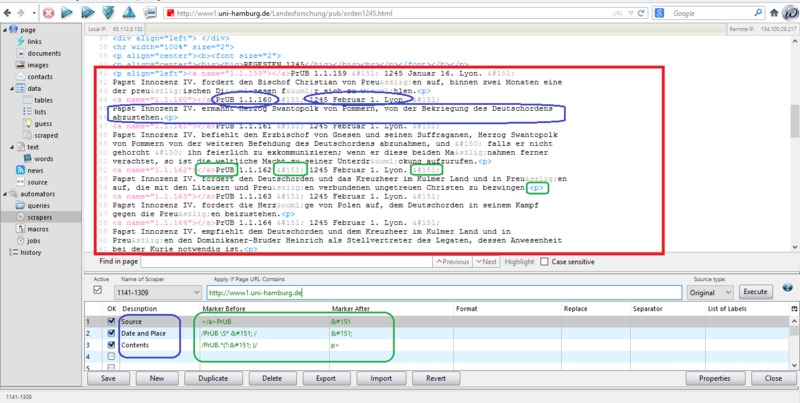Open navigation history dropdown arrow
Screen dimensions: 800x403
tap(34, 13)
